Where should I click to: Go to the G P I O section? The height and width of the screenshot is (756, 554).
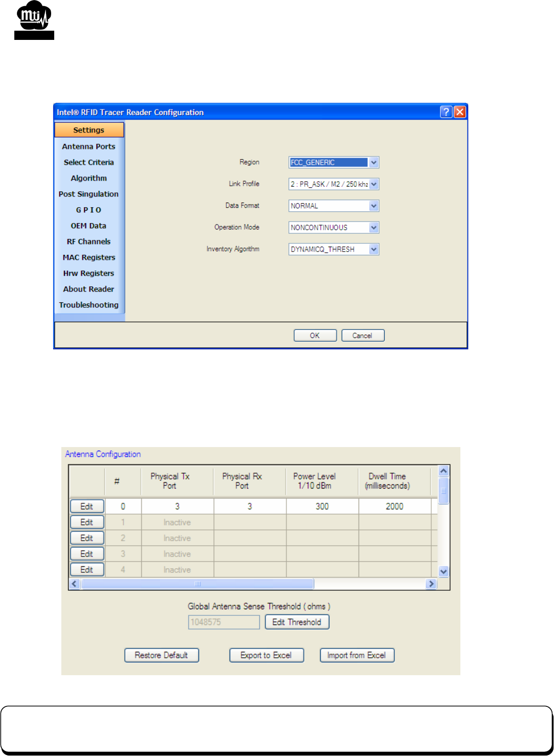pos(89,210)
